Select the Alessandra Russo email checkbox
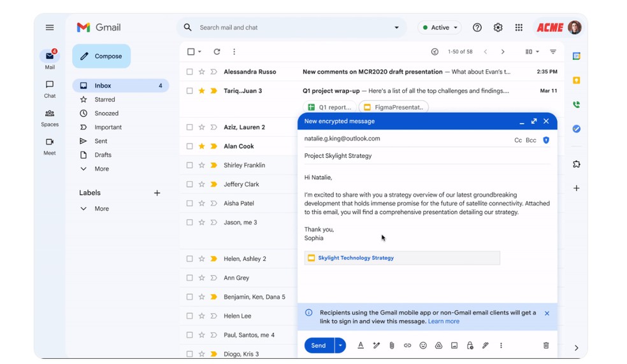Viewport: 627px width, 364px height. pos(189,72)
